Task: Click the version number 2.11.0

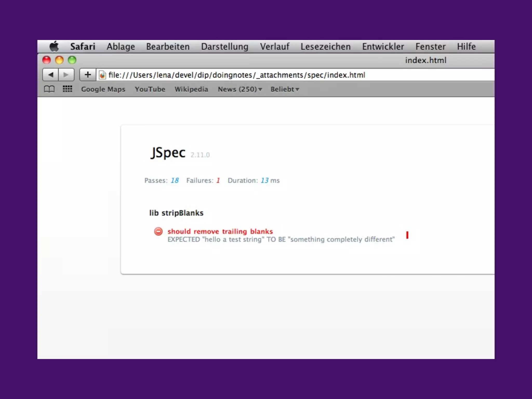Action: pyautogui.click(x=200, y=155)
